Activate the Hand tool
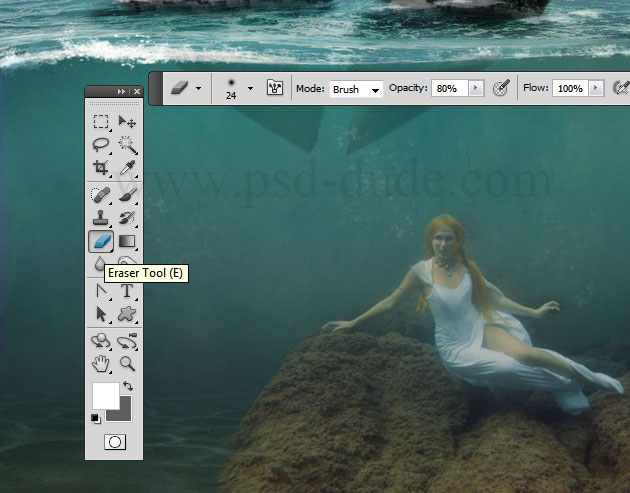This screenshot has height=493, width=630. click(102, 363)
